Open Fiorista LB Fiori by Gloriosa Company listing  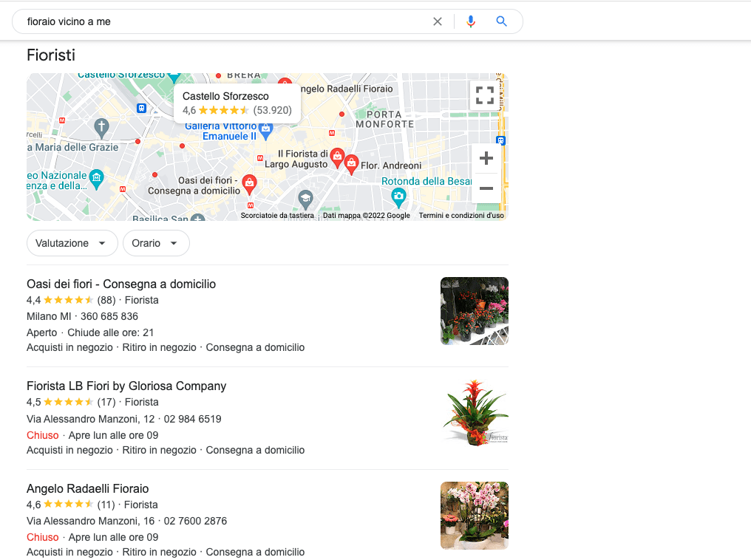tap(126, 386)
